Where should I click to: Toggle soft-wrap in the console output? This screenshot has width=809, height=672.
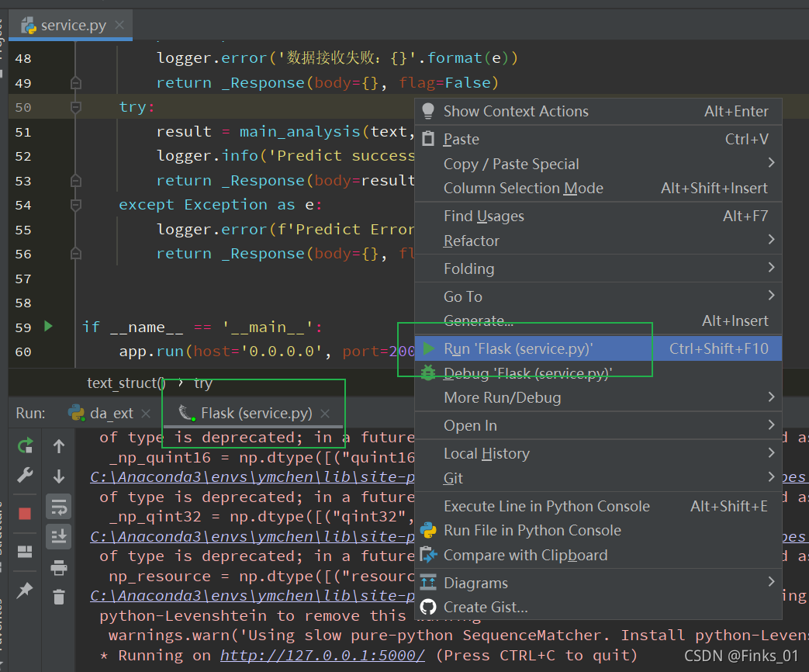(x=59, y=507)
